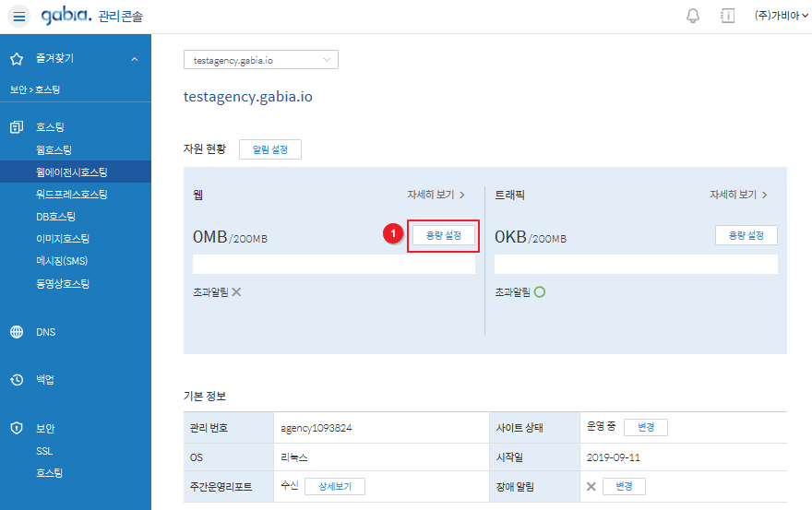Click the DNS globe icon
812x510 pixels.
17,332
